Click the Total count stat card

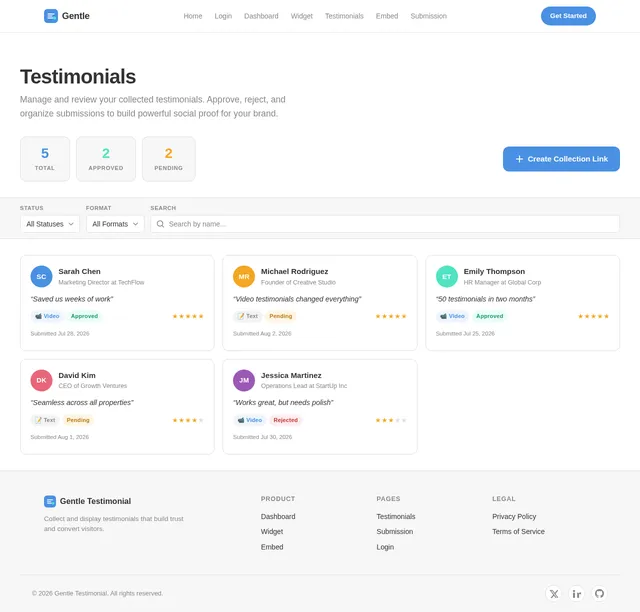tap(45, 159)
